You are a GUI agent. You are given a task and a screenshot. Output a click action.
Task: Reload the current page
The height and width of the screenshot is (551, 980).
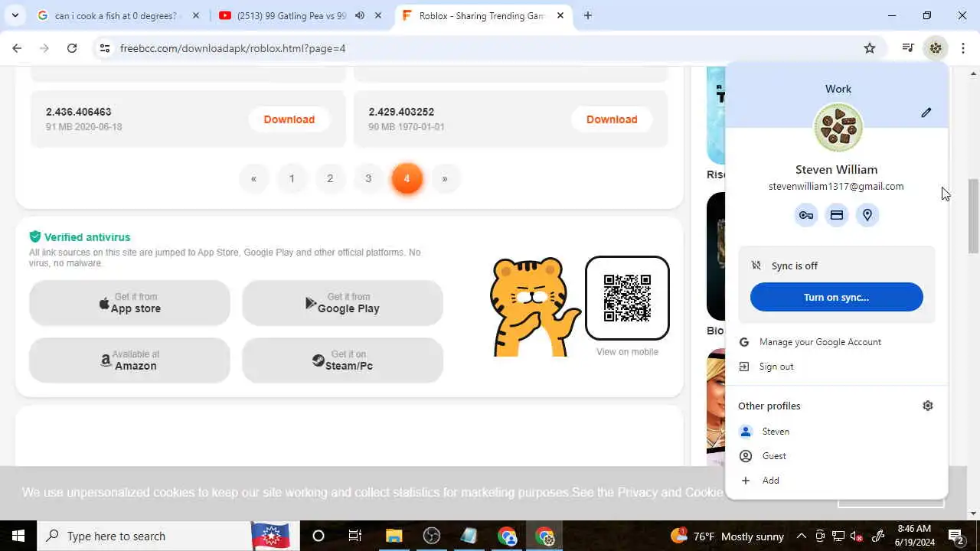[72, 48]
